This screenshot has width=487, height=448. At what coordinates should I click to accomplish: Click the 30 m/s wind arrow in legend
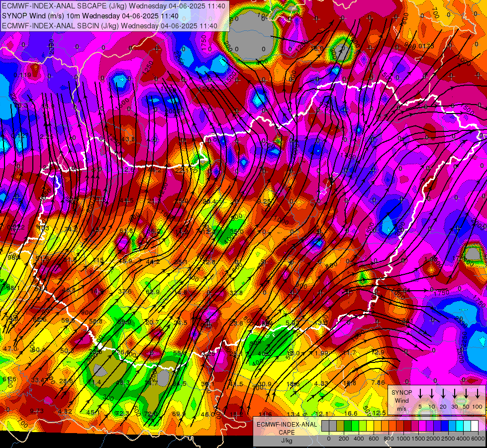[x=454, y=393]
